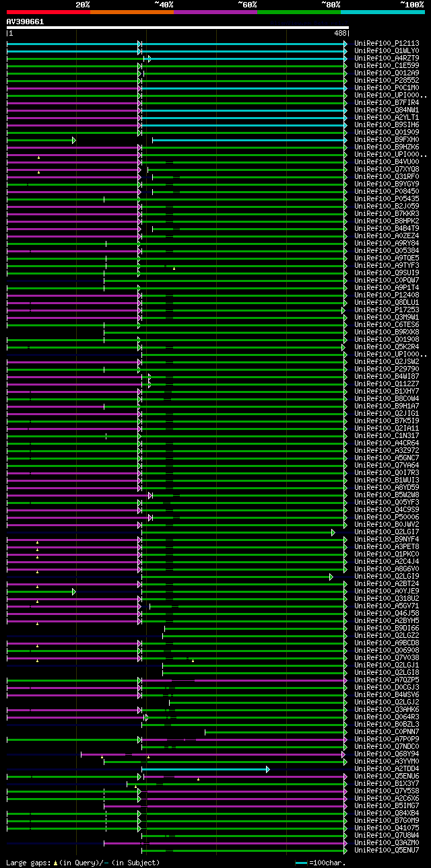Click the cyan 100char scale bar in legend
431x868 pixels.
point(301,863)
